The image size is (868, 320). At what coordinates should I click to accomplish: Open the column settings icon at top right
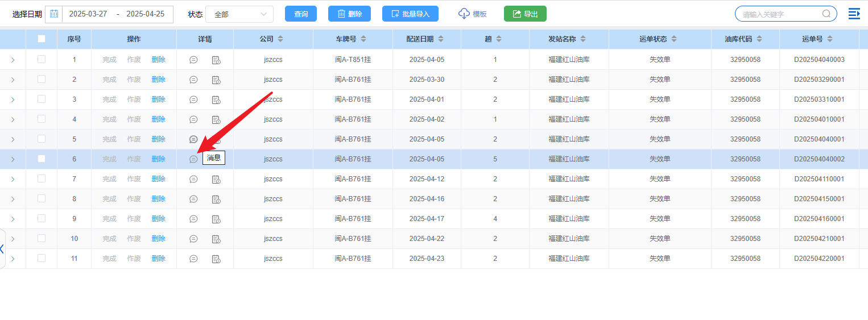(854, 14)
